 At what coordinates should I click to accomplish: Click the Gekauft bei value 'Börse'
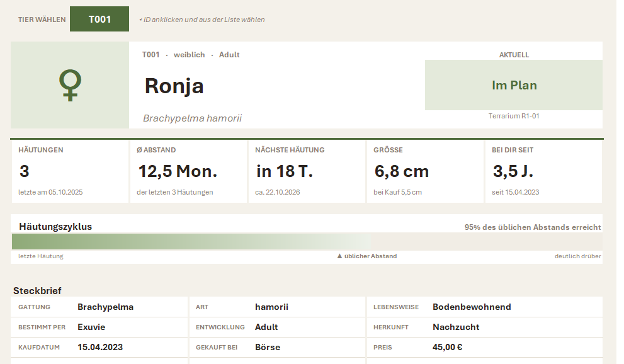click(268, 347)
